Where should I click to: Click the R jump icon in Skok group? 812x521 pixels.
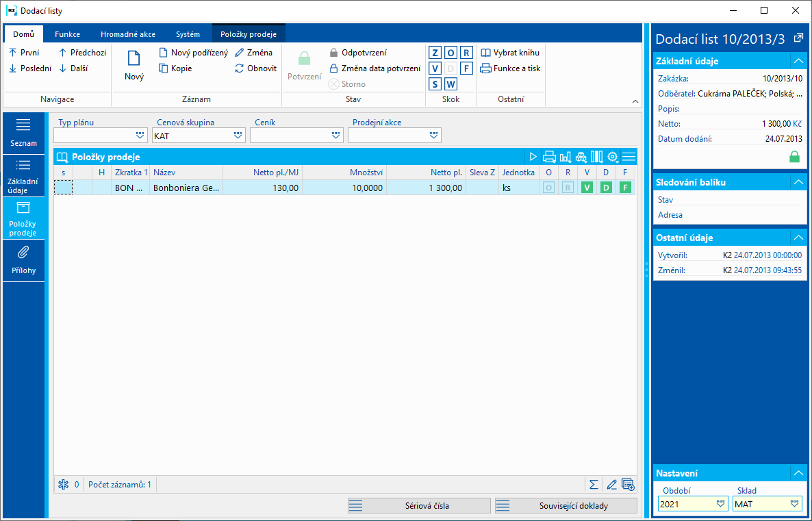tap(466, 52)
